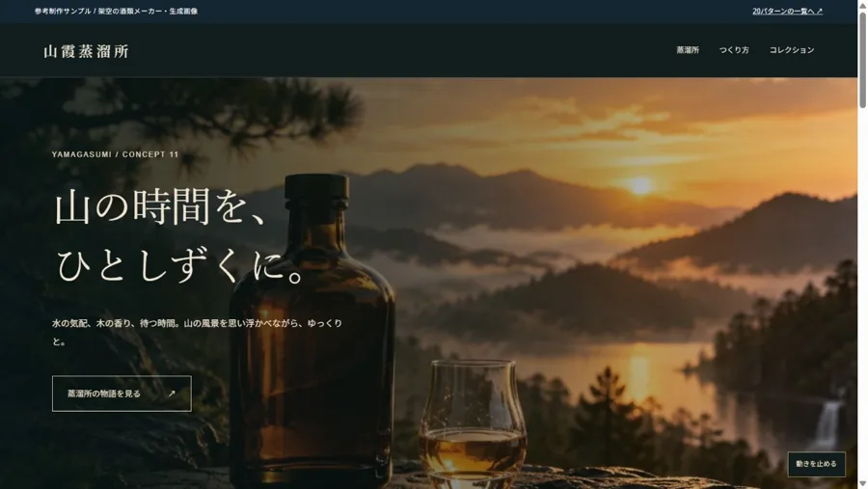868x489 pixels.
Task: Open the コレクション navigation item
Action: coord(792,50)
